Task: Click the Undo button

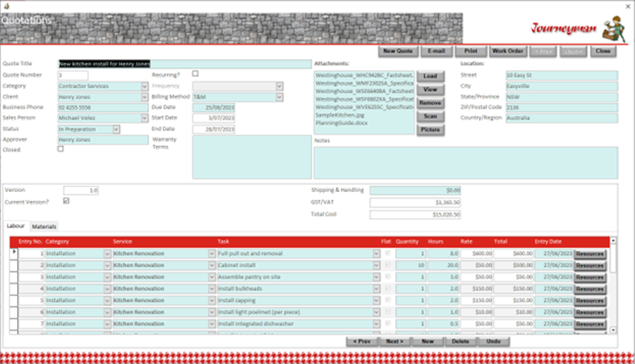Action: pyautogui.click(x=493, y=341)
